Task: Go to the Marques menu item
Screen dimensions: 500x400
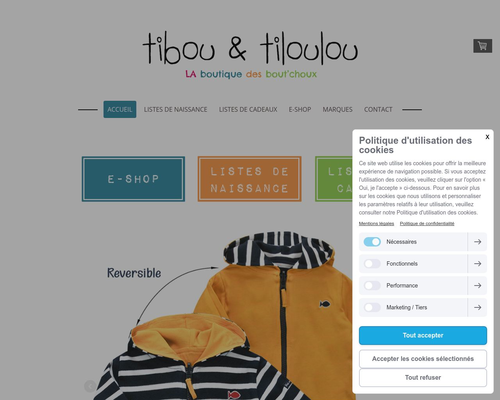Action: tap(337, 109)
